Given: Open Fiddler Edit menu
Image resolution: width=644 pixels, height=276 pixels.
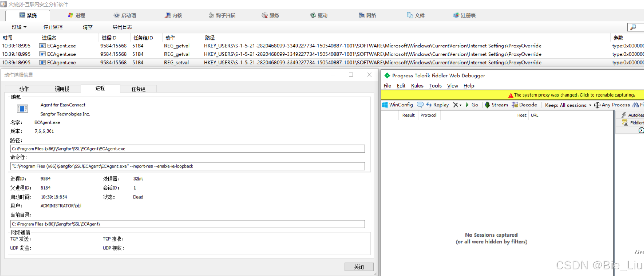Looking at the screenshot, I should (401, 86).
